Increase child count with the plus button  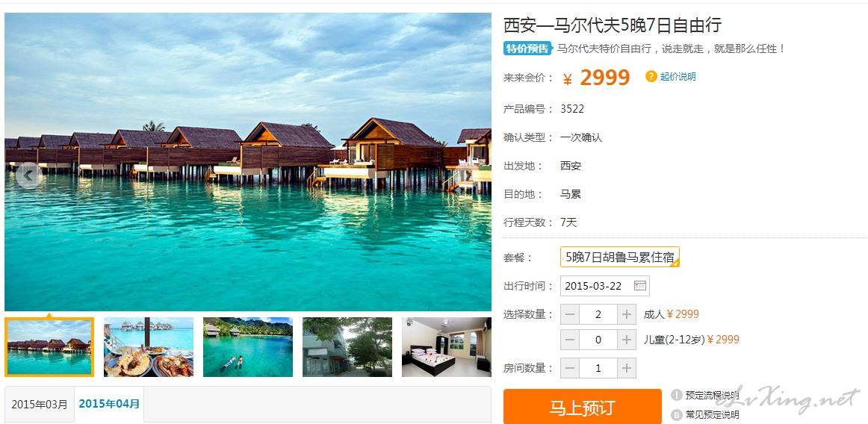627,340
